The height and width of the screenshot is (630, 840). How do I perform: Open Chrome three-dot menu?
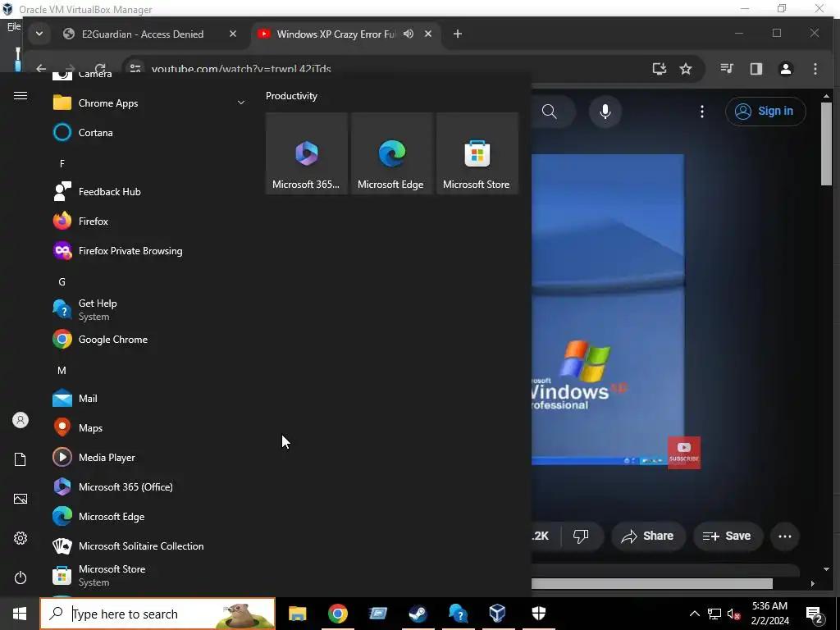tap(815, 69)
